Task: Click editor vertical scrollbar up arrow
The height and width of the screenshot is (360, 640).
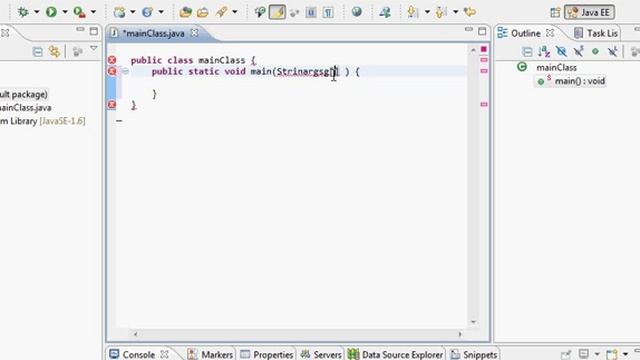Action: 473,50
